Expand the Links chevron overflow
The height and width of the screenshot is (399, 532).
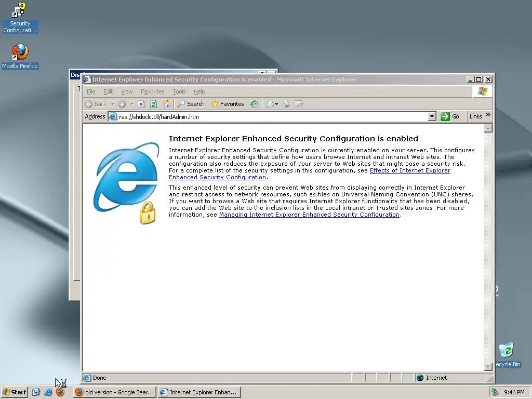[x=488, y=115]
